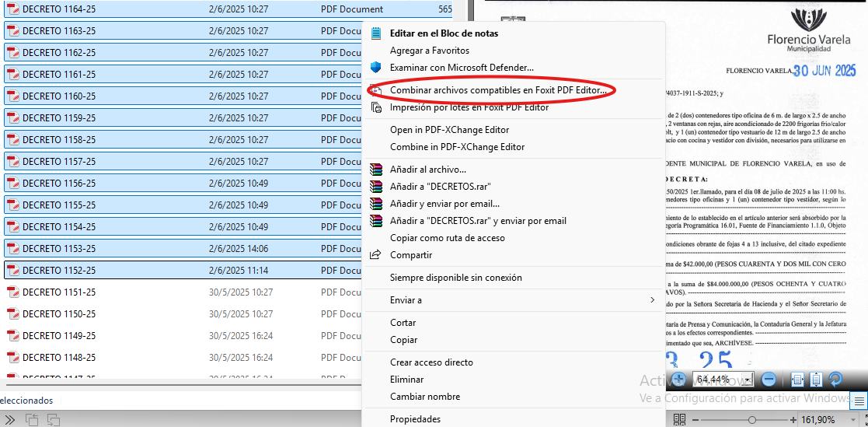This screenshot has height=427, width=868.
Task: Select the file name DECRETO 1162-25
Action: pos(59,53)
